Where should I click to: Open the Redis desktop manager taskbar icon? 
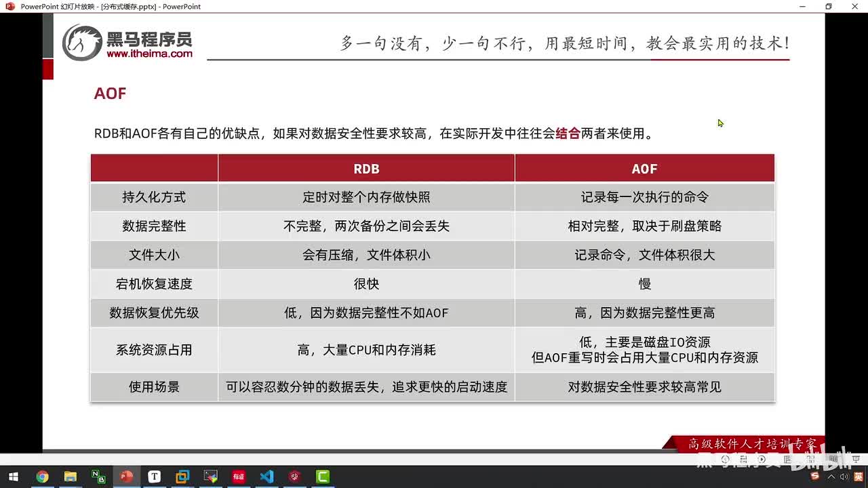(x=295, y=476)
